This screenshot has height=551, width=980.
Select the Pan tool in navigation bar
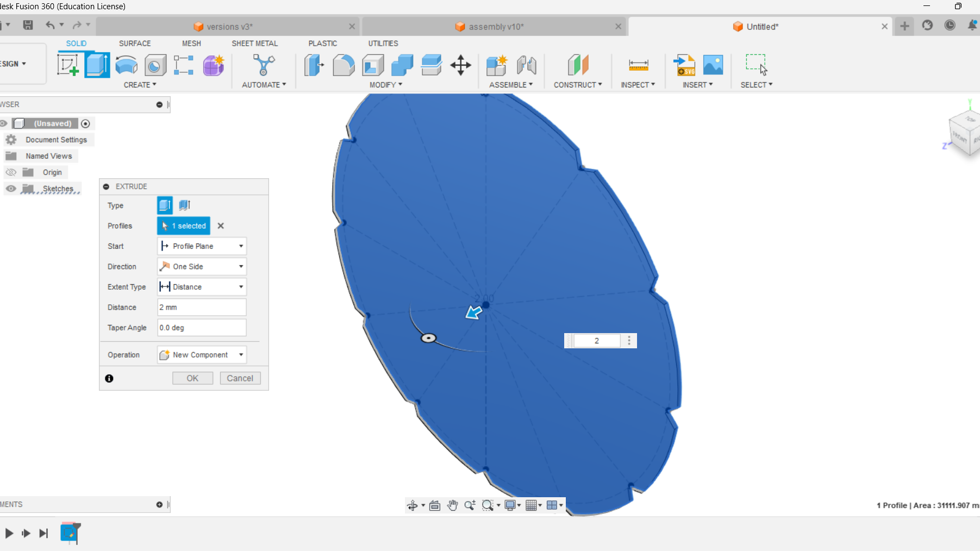(x=453, y=505)
